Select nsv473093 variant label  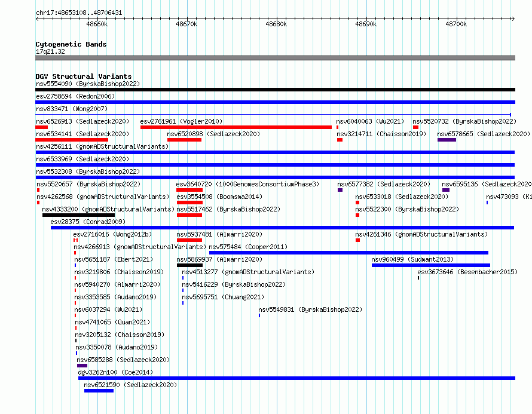509,197
